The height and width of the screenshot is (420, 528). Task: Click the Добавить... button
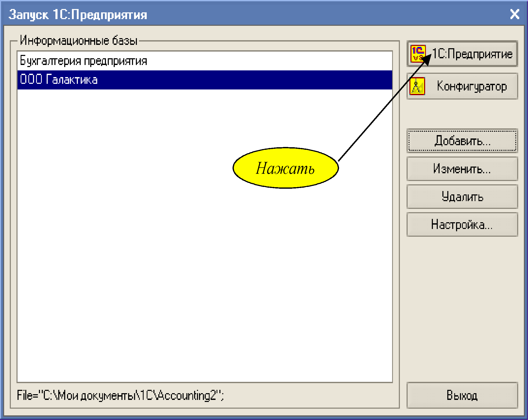[x=462, y=141]
